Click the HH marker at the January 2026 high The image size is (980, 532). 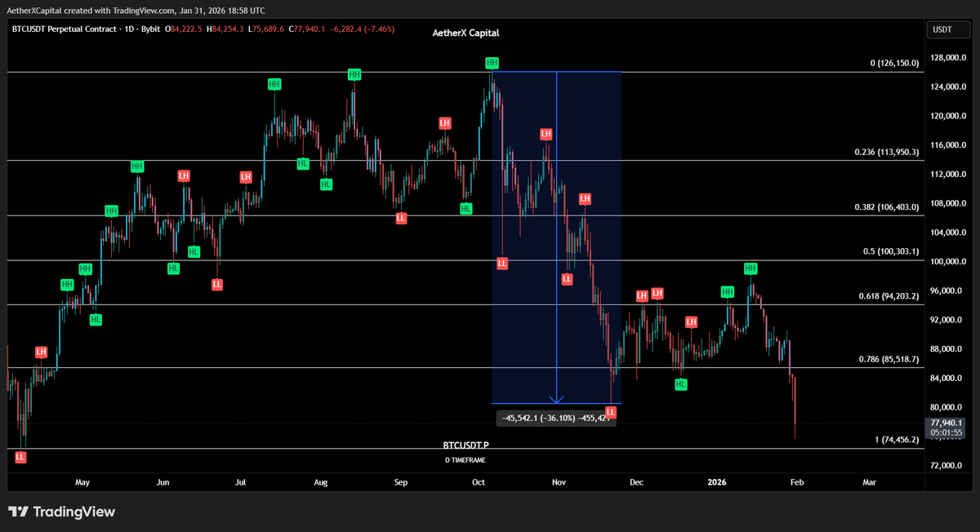pos(751,268)
